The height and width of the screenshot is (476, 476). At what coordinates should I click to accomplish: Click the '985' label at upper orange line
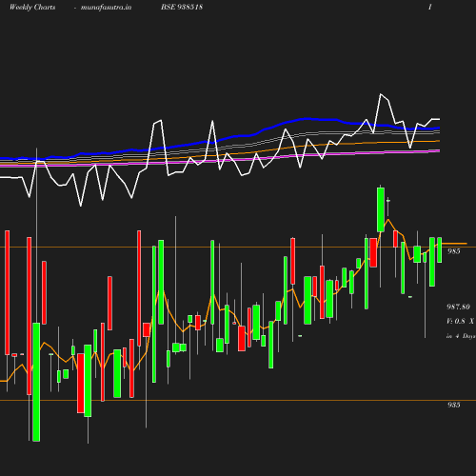pyautogui.click(x=454, y=251)
